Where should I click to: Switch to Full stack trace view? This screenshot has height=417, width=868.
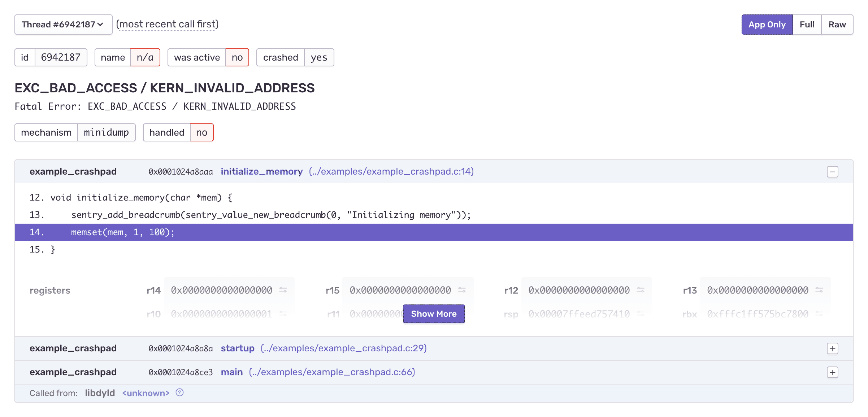click(807, 25)
